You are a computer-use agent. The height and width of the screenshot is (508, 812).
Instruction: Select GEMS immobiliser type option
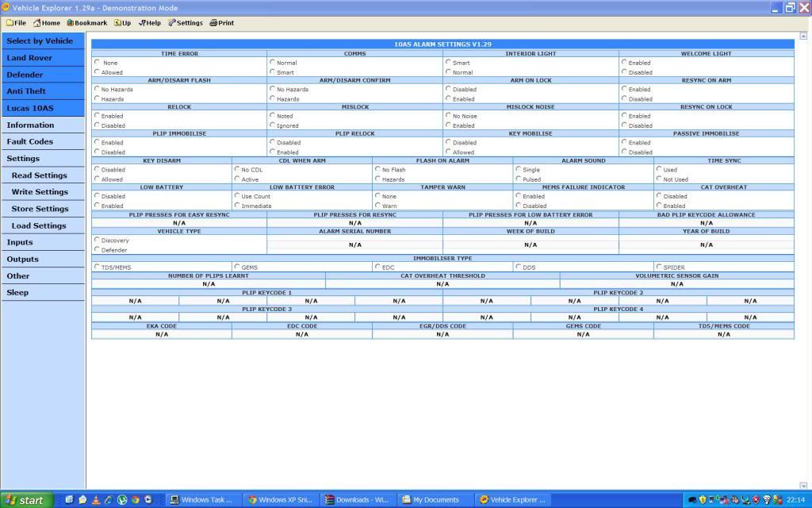point(236,267)
